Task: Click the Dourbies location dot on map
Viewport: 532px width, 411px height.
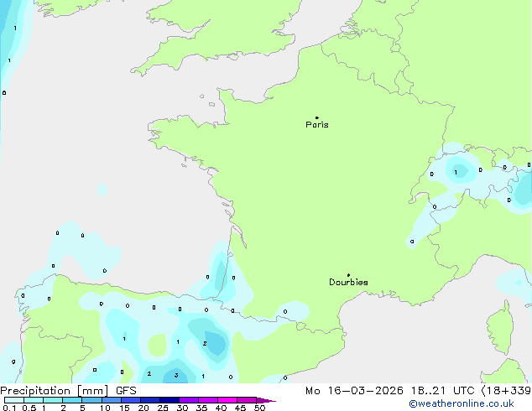Action: click(x=348, y=275)
